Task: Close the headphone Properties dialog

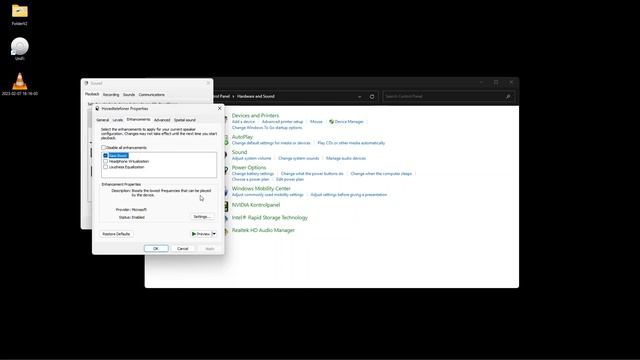Action: click(x=220, y=109)
